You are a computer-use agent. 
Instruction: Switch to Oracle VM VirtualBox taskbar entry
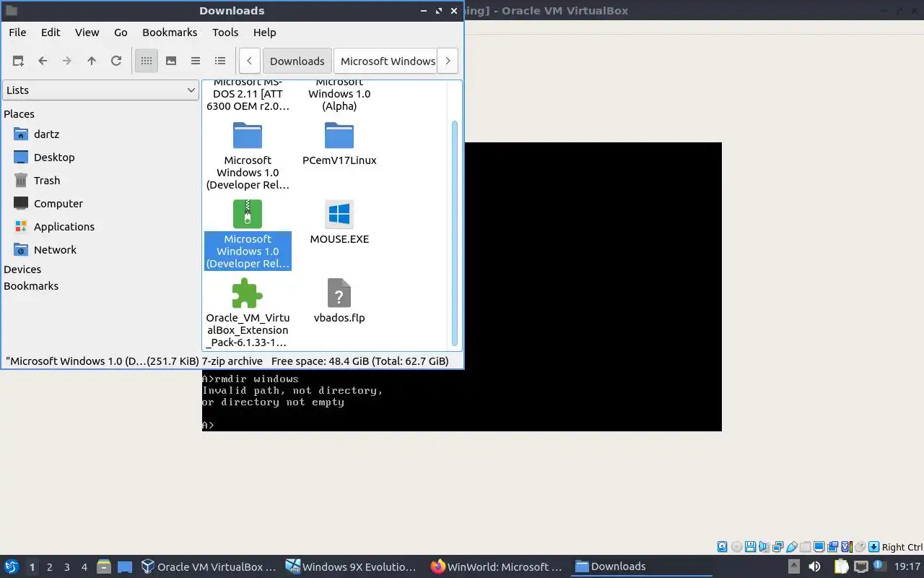(209, 566)
